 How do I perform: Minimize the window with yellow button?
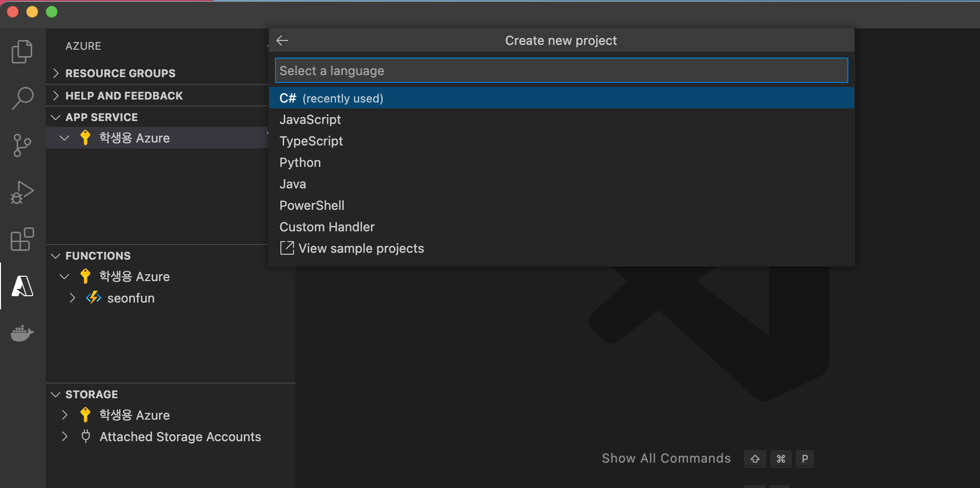click(32, 12)
